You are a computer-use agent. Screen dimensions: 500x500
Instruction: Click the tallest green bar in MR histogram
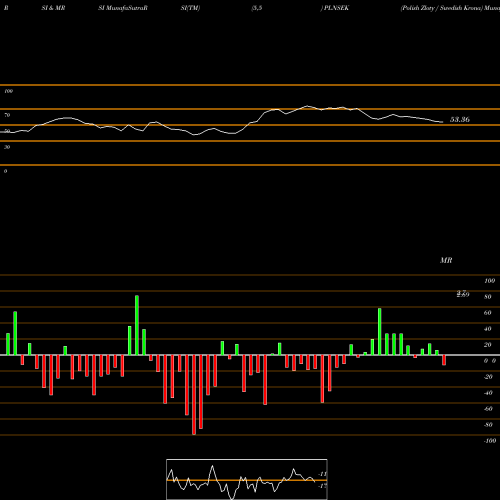[137, 325]
